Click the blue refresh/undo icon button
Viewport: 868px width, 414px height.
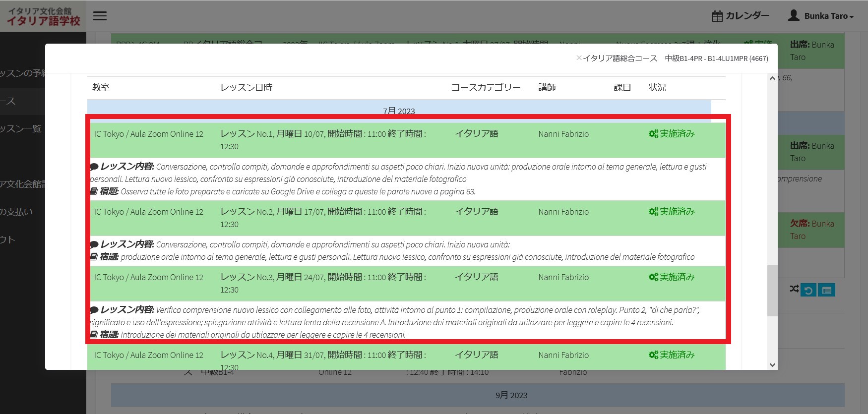click(x=808, y=290)
